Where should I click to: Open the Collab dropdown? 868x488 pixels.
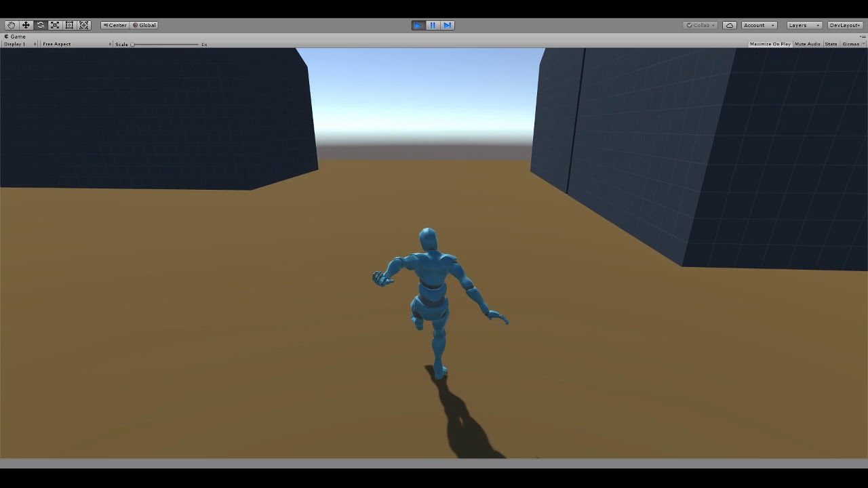(x=701, y=25)
